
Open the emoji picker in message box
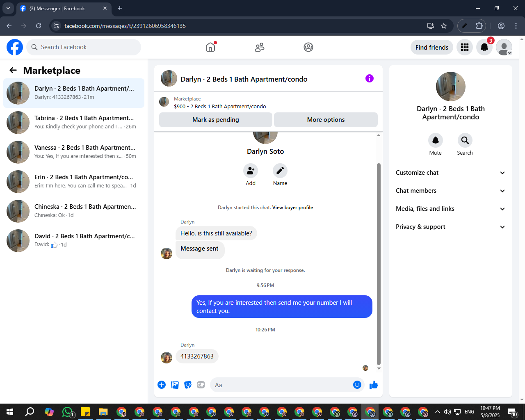357,385
